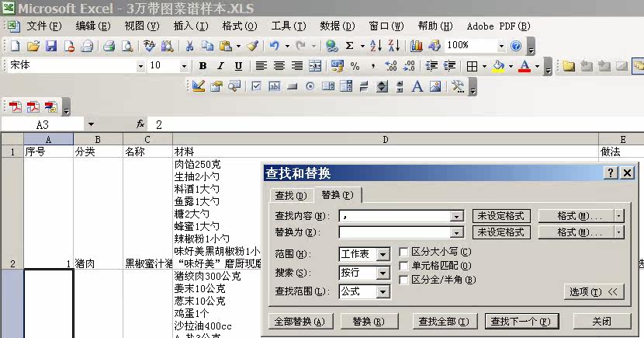Image resolution: width=644 pixels, height=338 pixels.
Task: Click the Copy icon
Action: pos(207,46)
